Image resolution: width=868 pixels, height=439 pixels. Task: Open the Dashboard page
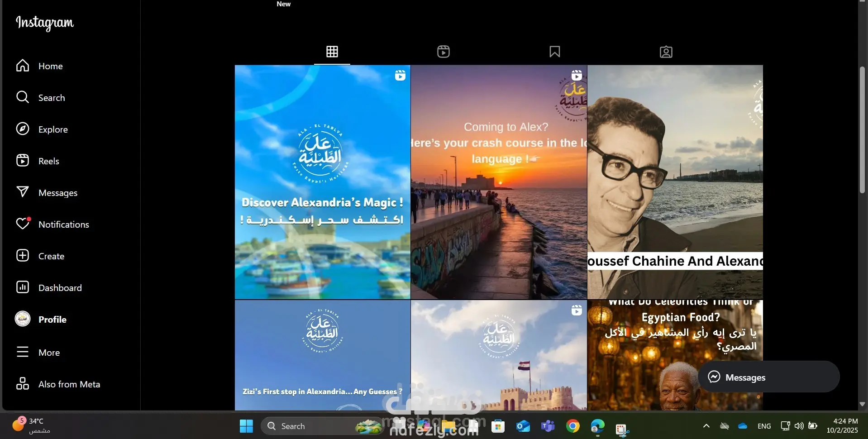click(x=60, y=288)
